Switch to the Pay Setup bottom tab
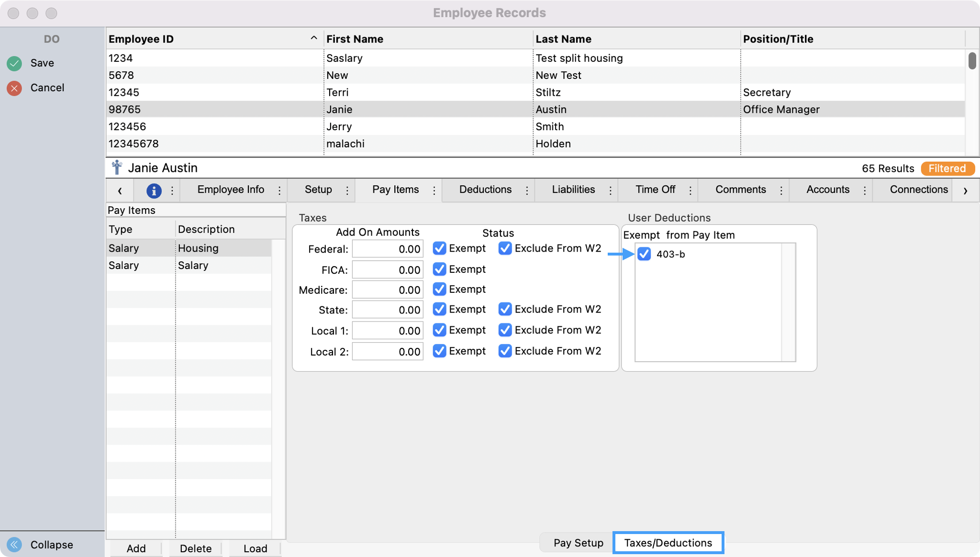This screenshot has height=557, width=980. click(x=578, y=543)
